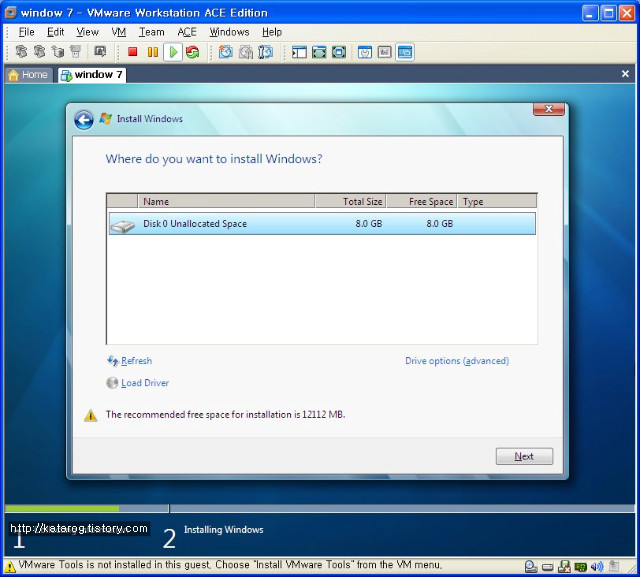Screen dimensions: 640x577
Task: Click the grayed ACE deploy icon
Action: [76, 52]
